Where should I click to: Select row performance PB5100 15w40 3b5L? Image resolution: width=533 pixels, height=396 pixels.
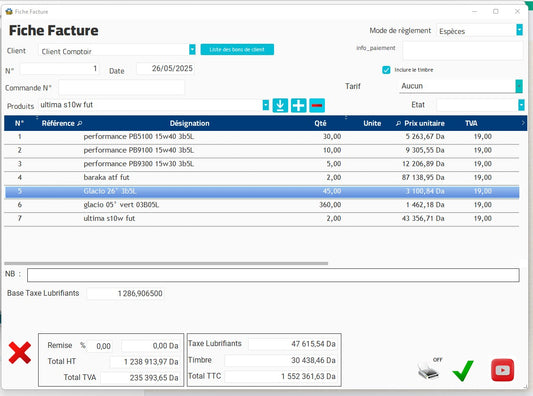coord(261,137)
